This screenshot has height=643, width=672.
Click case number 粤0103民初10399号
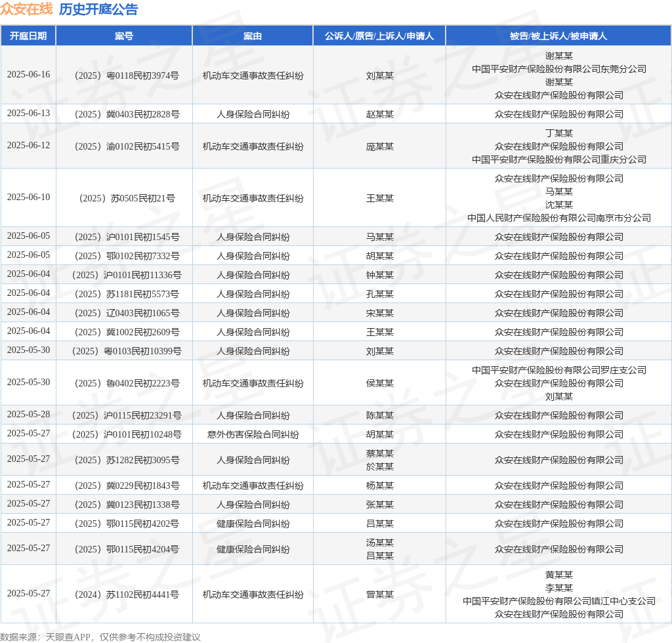[x=127, y=351]
